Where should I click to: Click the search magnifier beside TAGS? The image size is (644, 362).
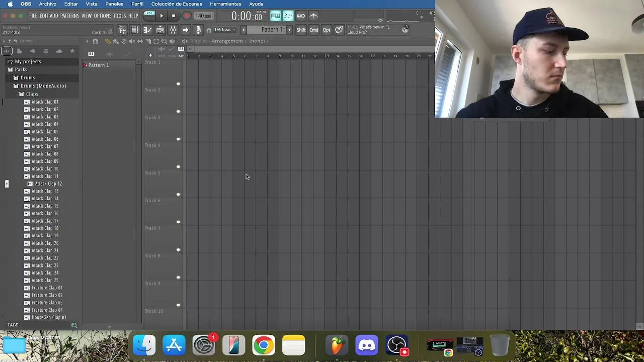[74, 325]
